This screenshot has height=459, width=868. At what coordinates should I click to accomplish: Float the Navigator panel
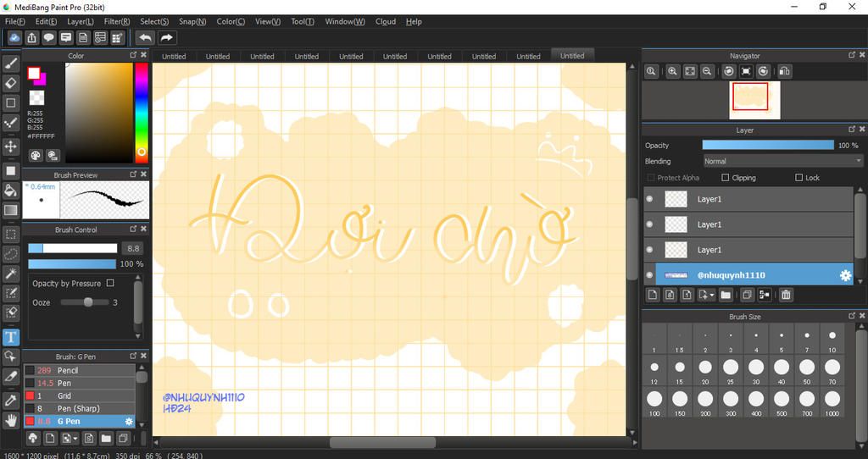pos(851,55)
